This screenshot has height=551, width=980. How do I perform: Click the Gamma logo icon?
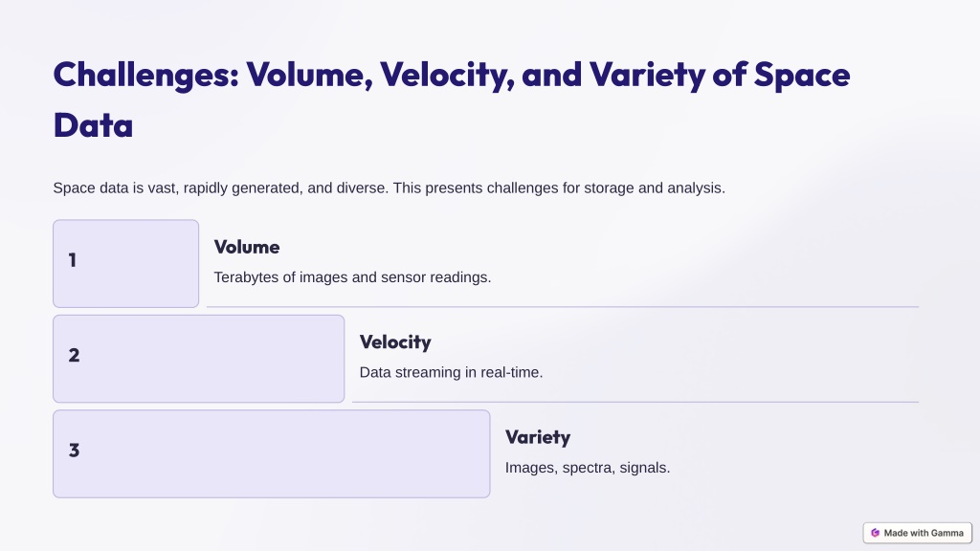tap(875, 533)
